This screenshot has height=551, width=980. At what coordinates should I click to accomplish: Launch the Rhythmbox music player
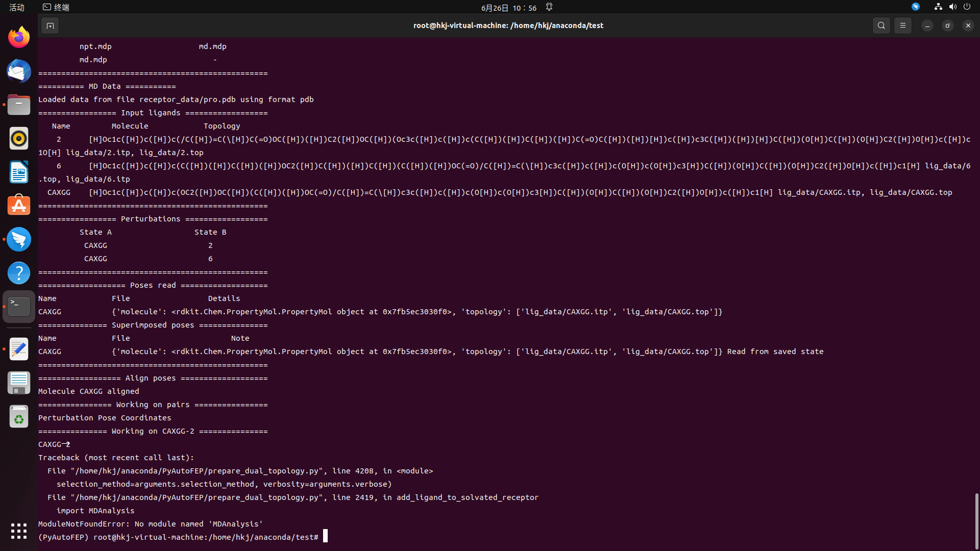(18, 138)
